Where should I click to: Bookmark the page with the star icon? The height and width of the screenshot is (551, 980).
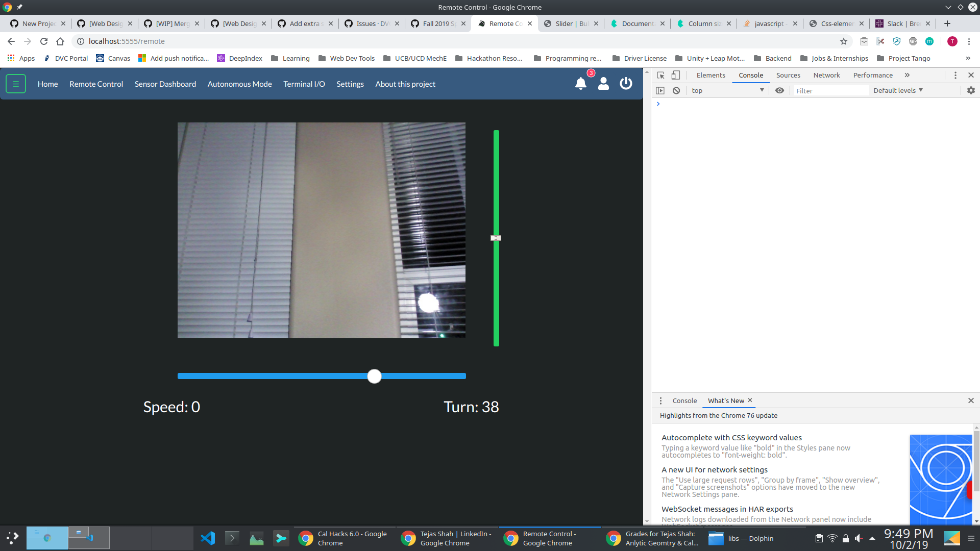tap(844, 41)
